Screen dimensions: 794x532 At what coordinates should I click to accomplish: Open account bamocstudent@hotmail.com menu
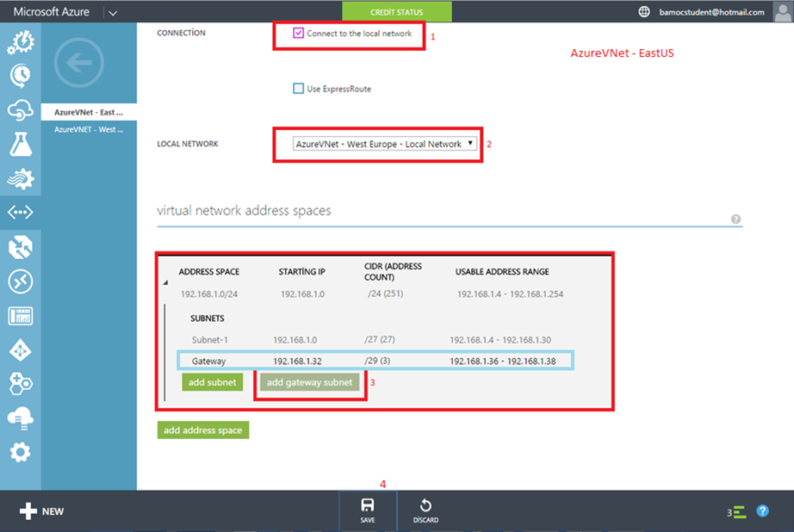click(711, 12)
